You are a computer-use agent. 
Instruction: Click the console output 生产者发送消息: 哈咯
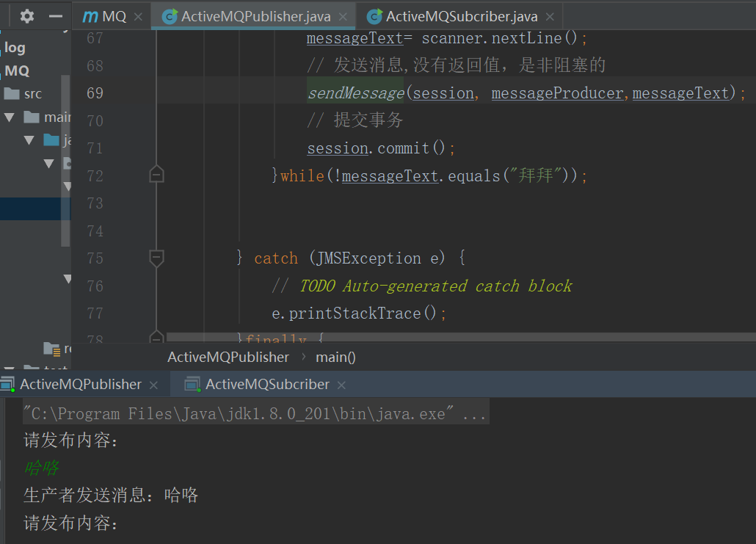pyautogui.click(x=111, y=496)
